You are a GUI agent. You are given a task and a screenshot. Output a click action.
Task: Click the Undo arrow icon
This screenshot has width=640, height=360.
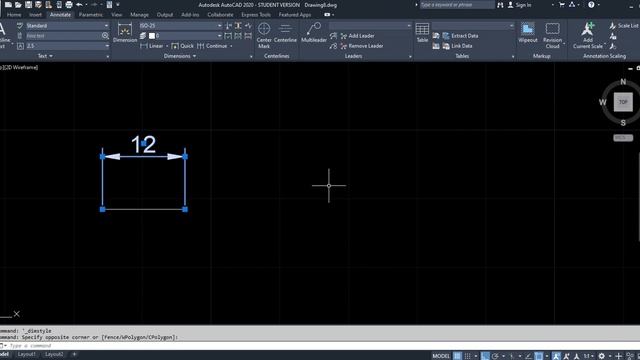pyautogui.click(x=79, y=5)
